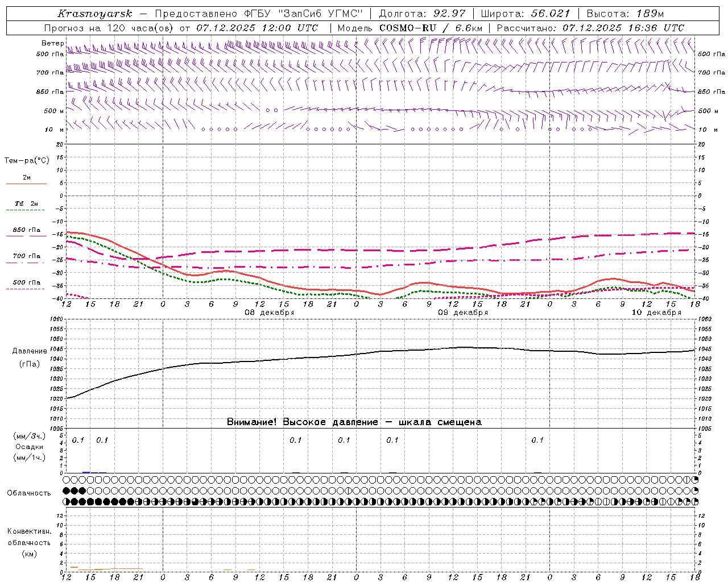Click the "10 м" wind level label on left
728x582 pixels.
click(55, 130)
